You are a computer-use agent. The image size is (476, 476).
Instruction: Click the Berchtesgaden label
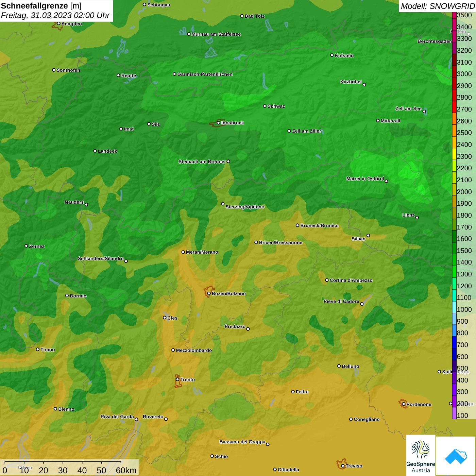(435, 41)
